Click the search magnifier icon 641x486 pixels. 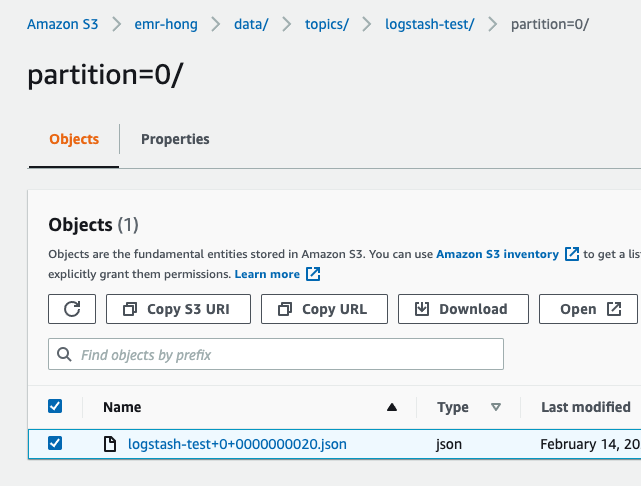click(65, 354)
